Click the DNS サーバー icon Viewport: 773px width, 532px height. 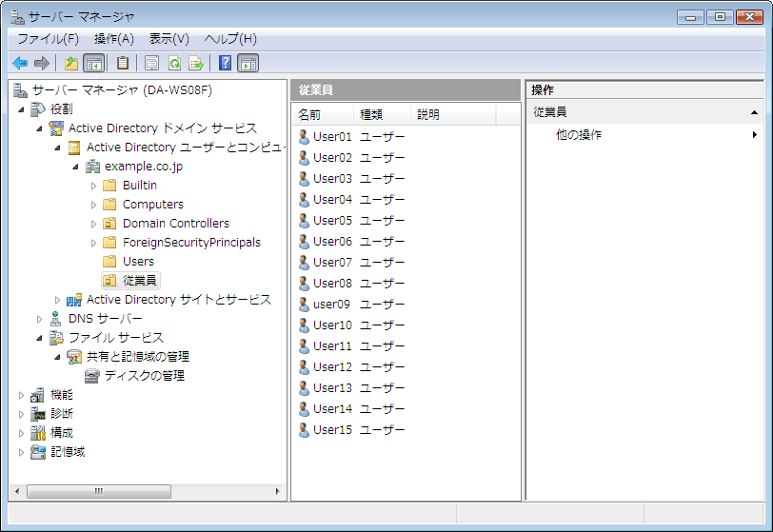(x=56, y=319)
